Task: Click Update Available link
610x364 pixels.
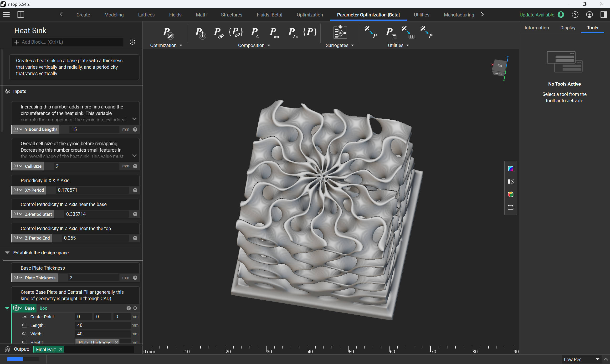Action: 537,15
